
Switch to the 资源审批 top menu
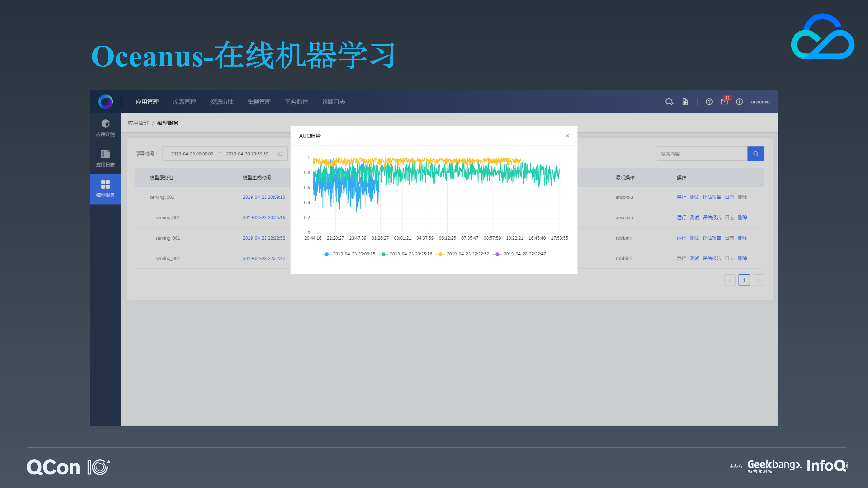222,102
